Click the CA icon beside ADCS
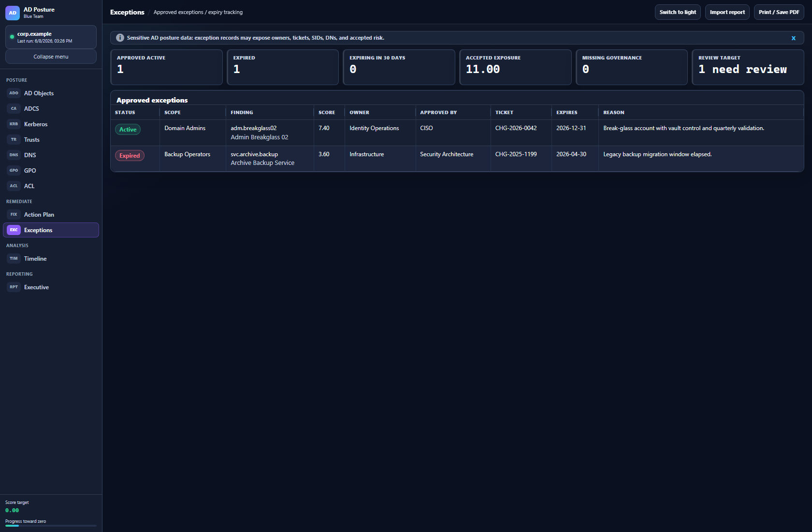This screenshot has width=812, height=532. tap(14, 109)
